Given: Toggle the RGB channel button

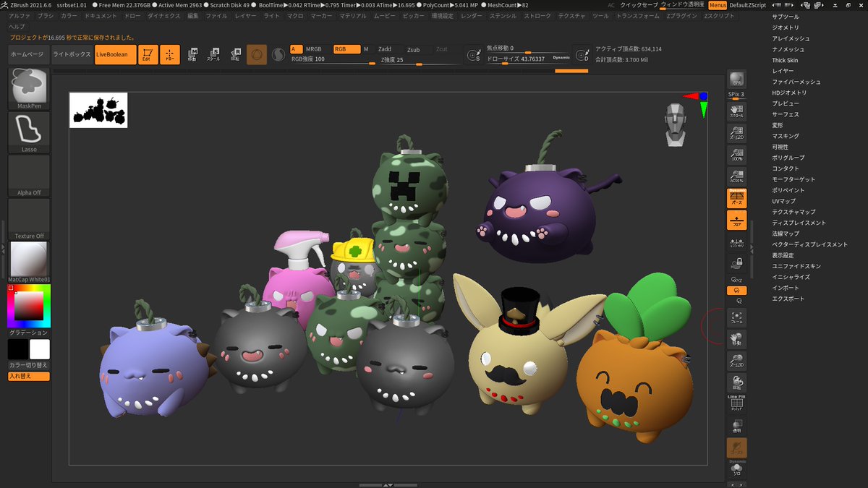Looking at the screenshot, I should [346, 49].
